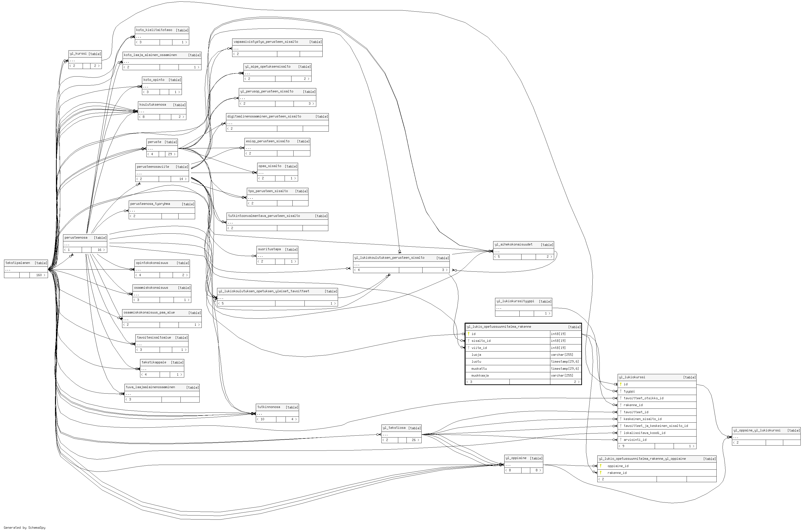Click the yellow key icon beside rakenne_id in rakenne_yl_oppiaine table
This screenshot has height=532, width=804.
600,473
